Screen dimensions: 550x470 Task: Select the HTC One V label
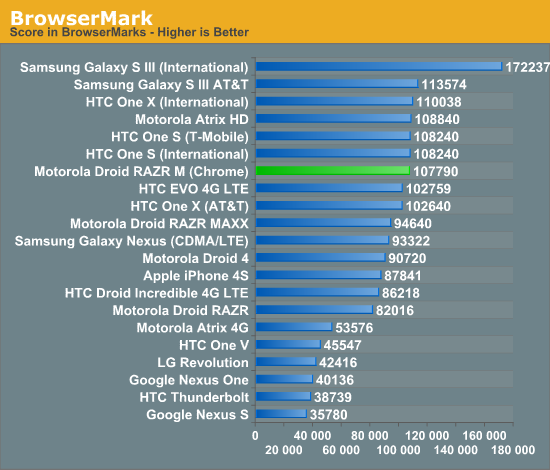tap(214, 345)
